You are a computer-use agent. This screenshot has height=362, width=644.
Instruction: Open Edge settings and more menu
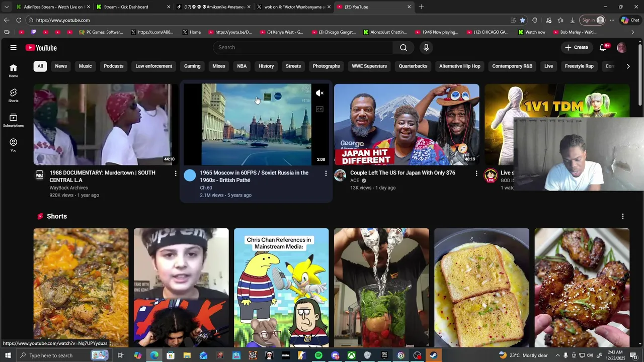[x=612, y=20]
